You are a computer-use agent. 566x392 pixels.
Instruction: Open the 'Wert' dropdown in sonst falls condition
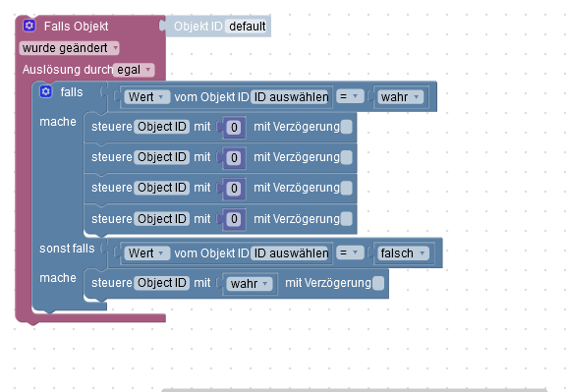point(147,253)
